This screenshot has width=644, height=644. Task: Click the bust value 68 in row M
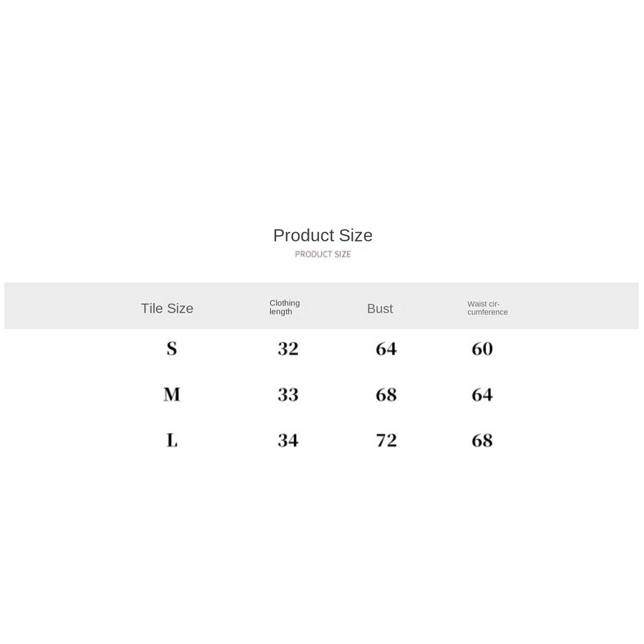tap(386, 394)
